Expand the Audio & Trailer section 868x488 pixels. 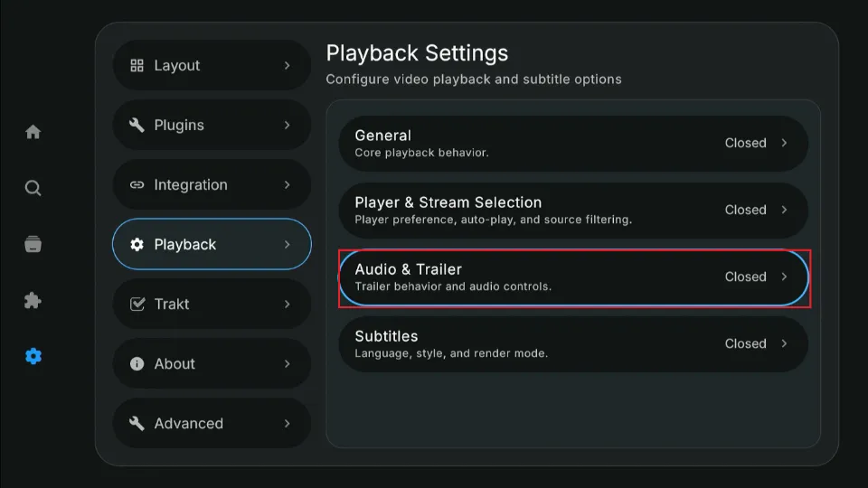573,277
